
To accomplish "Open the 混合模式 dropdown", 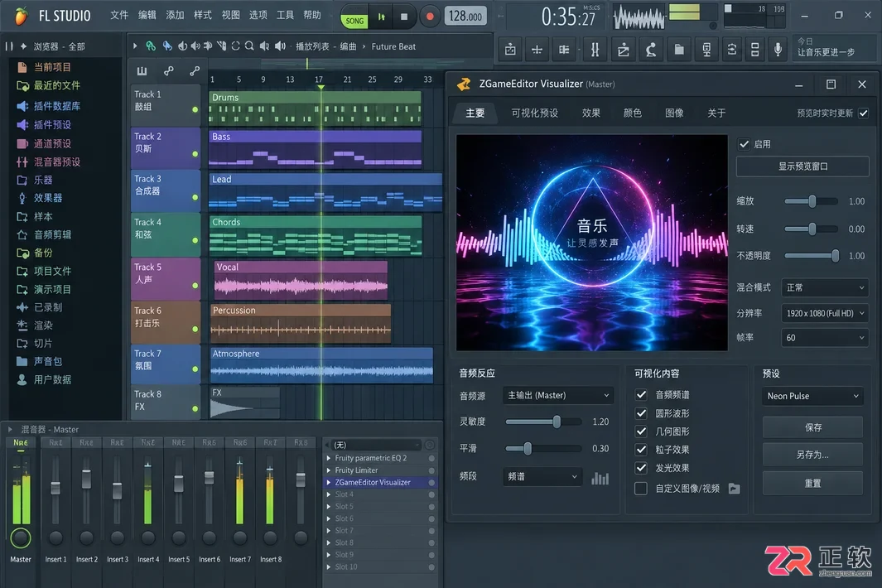I will (x=825, y=287).
